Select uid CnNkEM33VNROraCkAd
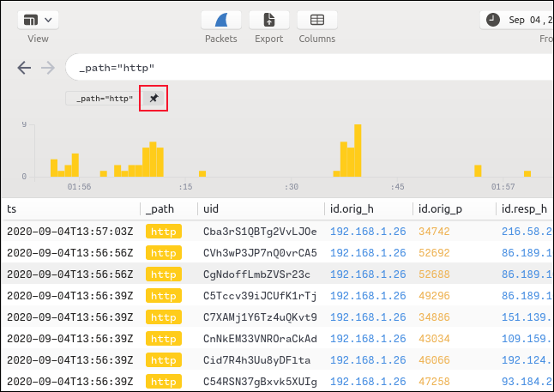Viewport: 554px width, 392px height. (x=260, y=339)
